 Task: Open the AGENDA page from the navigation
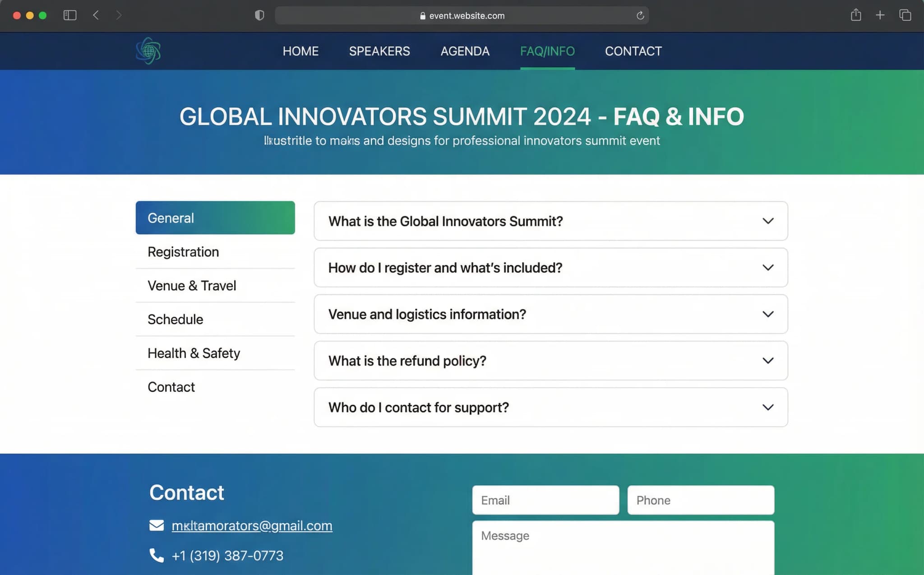(465, 51)
